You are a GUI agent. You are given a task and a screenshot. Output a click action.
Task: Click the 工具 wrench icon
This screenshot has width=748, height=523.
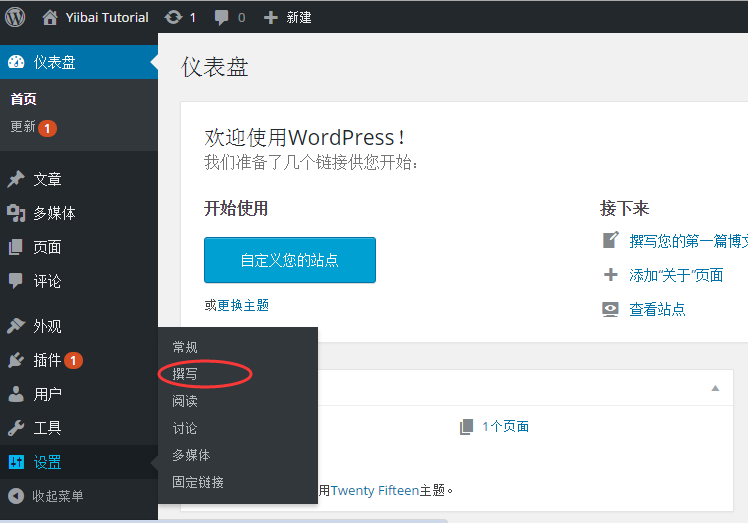16,428
